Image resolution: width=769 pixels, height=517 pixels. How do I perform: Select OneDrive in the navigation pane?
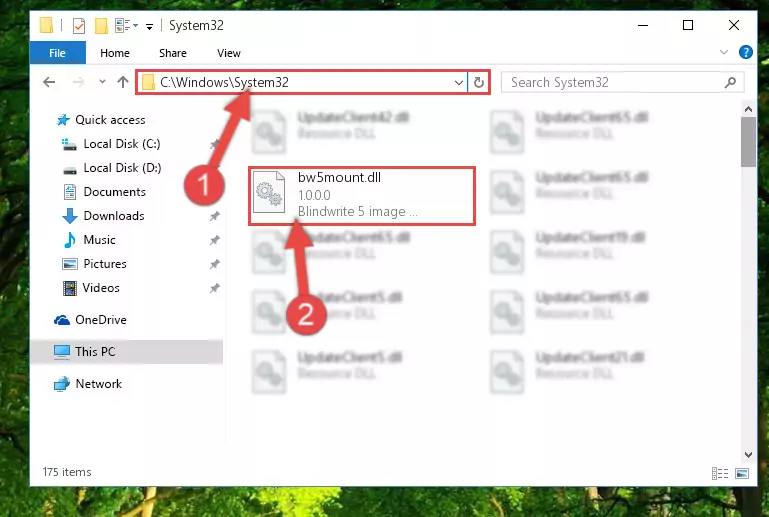point(101,320)
